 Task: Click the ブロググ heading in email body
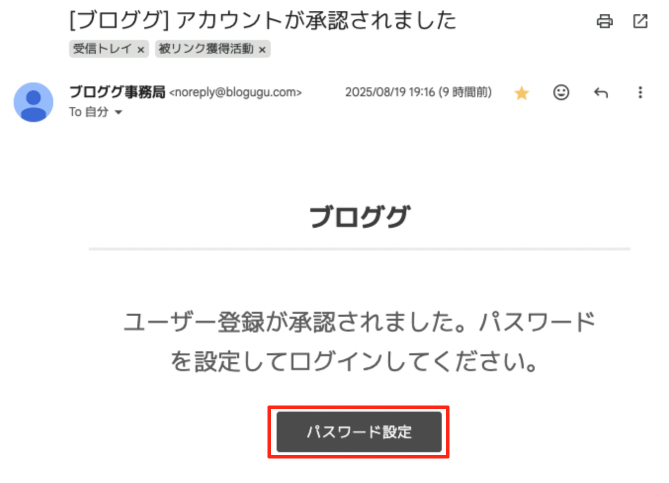click(x=359, y=216)
